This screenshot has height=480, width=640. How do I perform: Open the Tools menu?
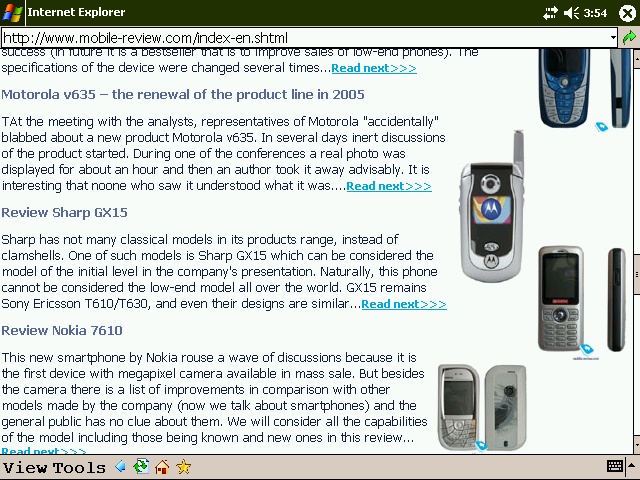pyautogui.click(x=79, y=467)
